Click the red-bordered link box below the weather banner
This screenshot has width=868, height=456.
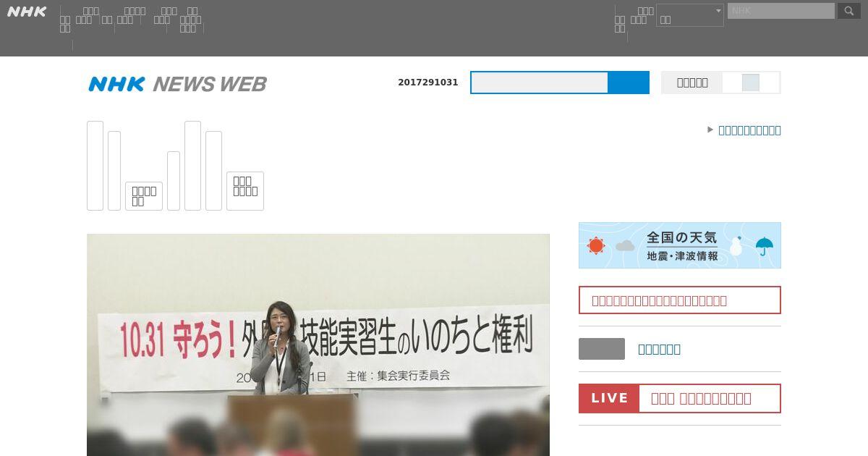680,300
